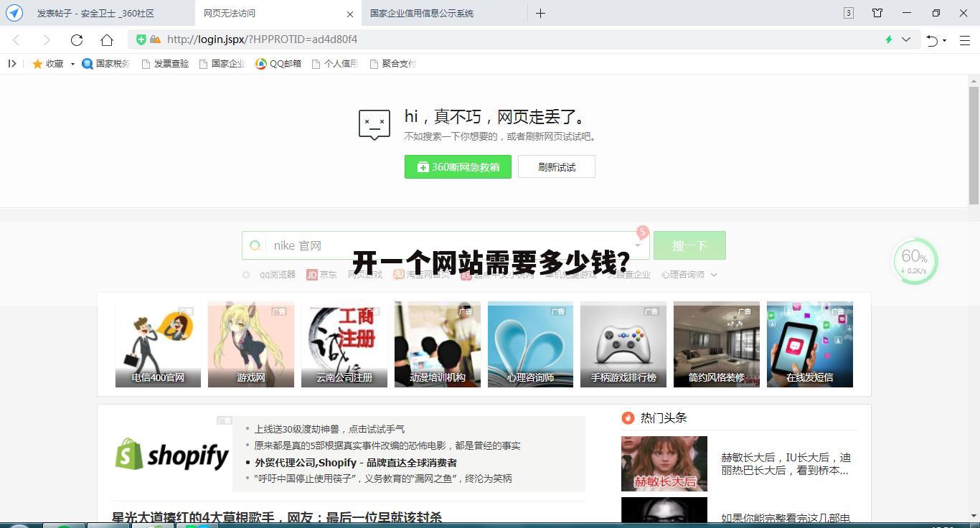
Task: Reload the page with refresh icon
Action: (77, 39)
